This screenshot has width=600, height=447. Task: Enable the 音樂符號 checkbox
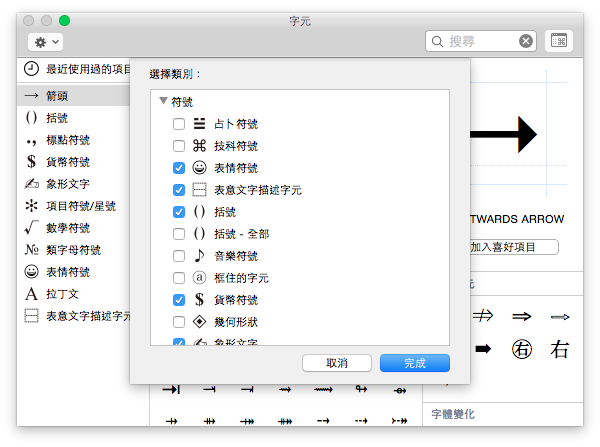179,256
